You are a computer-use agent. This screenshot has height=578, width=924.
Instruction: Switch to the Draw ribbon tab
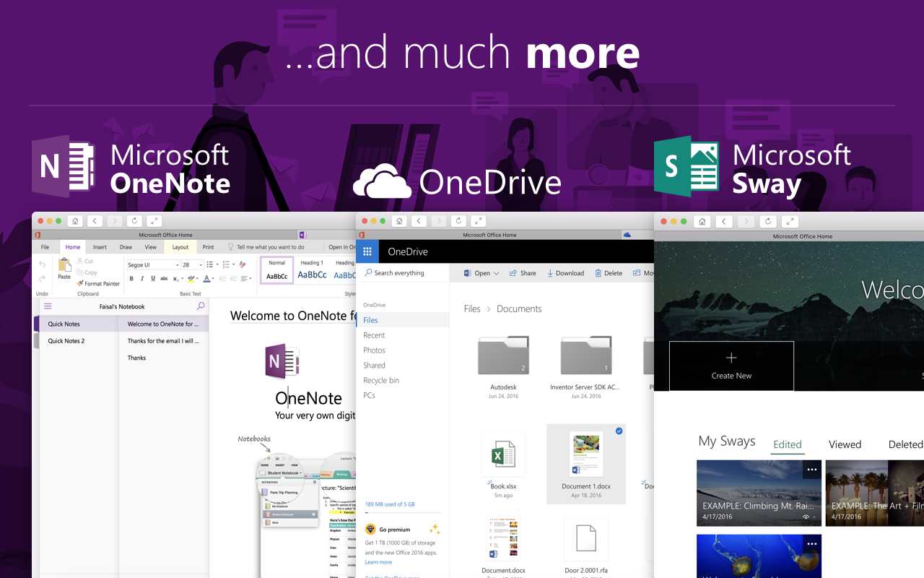point(126,247)
